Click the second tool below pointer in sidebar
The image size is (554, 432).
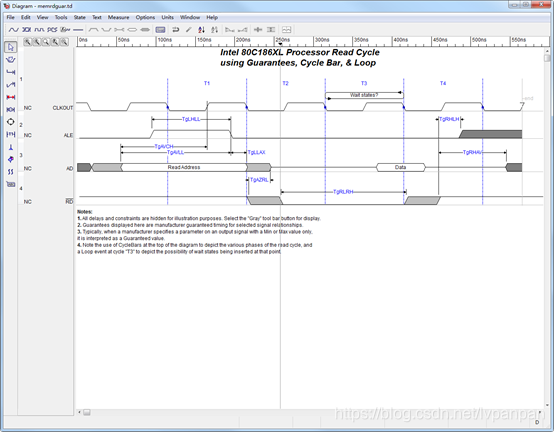click(x=11, y=60)
